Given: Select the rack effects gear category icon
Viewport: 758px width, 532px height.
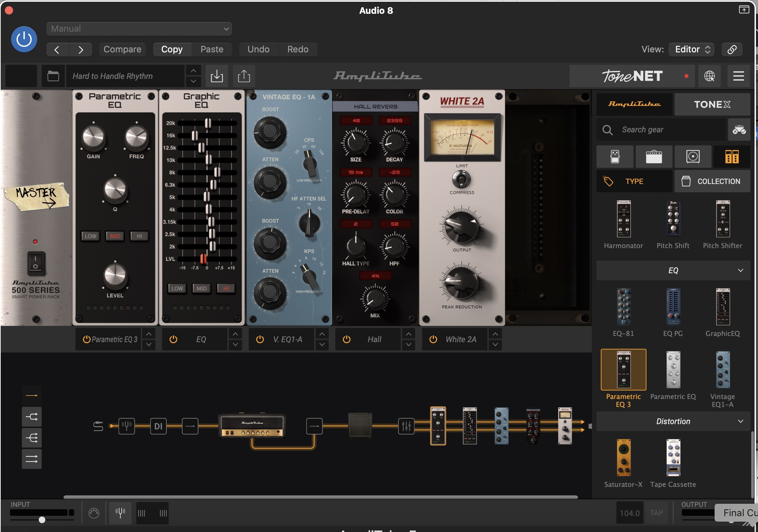Looking at the screenshot, I should tap(732, 157).
